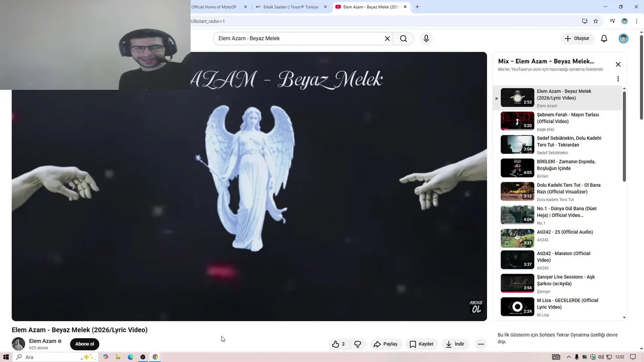Close the Elem Azam - Beyaz Melek tab
Screen dimensions: 644x362
click(405, 7)
